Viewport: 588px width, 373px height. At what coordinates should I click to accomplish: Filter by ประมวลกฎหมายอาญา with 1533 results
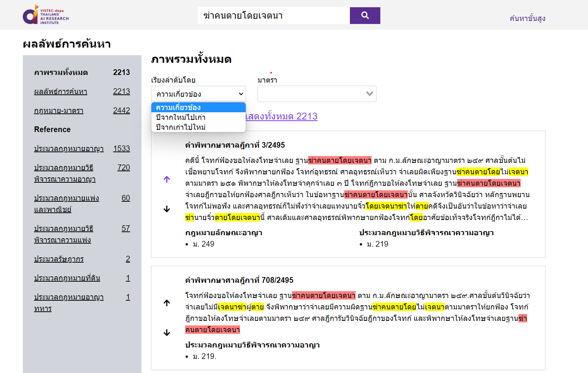point(69,148)
